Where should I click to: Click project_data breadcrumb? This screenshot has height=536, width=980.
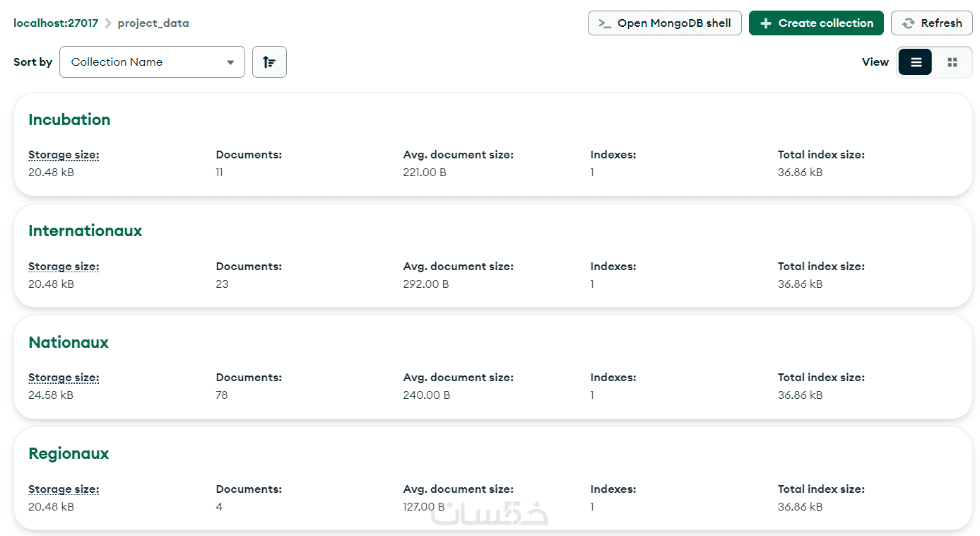point(153,23)
